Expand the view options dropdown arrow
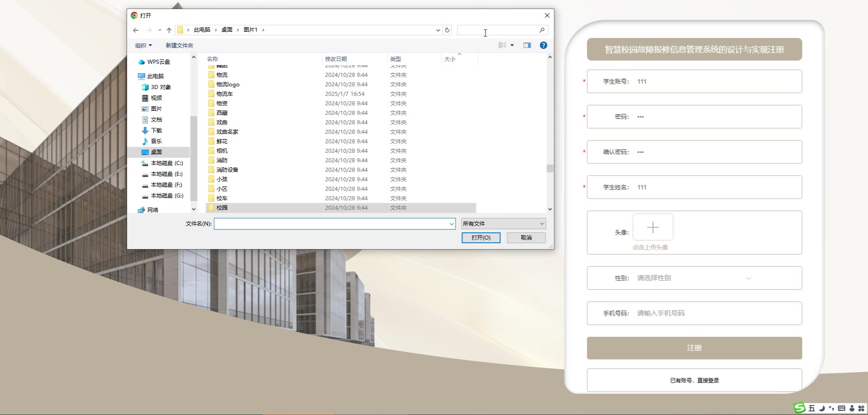The height and width of the screenshot is (415, 868). (512, 45)
